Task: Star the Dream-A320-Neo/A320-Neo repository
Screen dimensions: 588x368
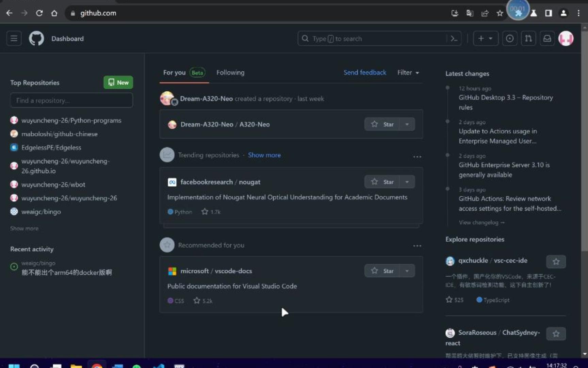Action: tap(382, 124)
